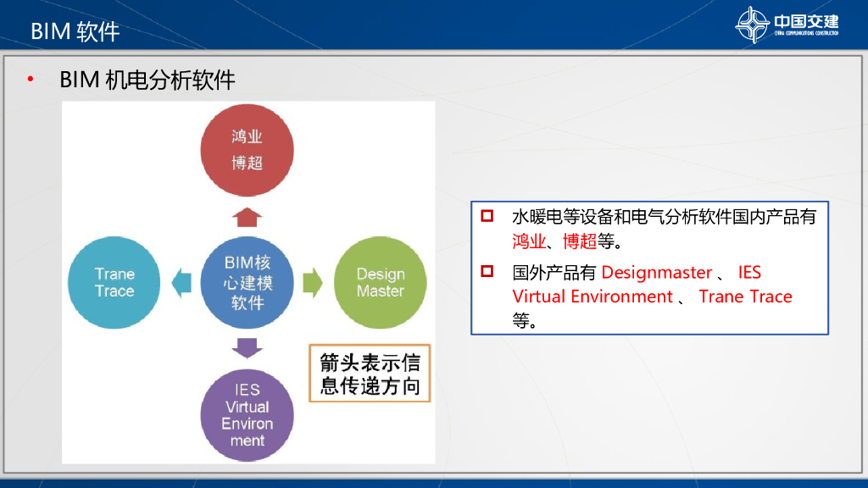Image resolution: width=868 pixels, height=488 pixels.
Task: Select the purple IES Virtual Environment circle
Action: (247, 415)
